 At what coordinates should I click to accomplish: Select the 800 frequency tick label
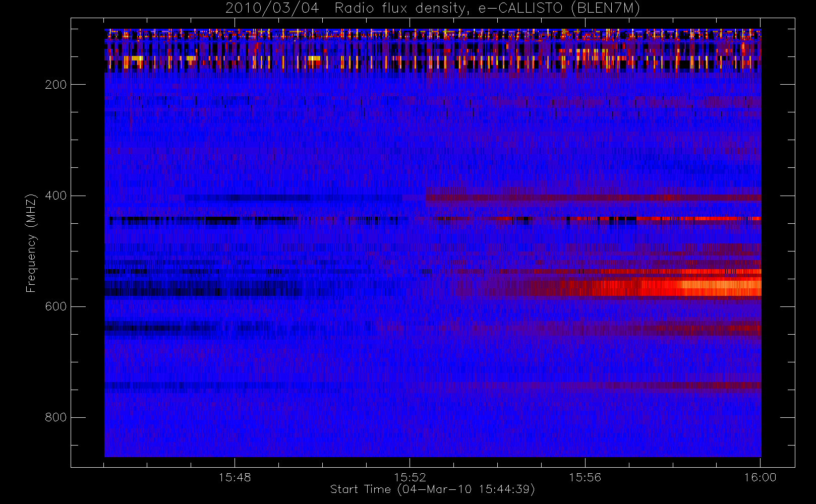point(55,417)
